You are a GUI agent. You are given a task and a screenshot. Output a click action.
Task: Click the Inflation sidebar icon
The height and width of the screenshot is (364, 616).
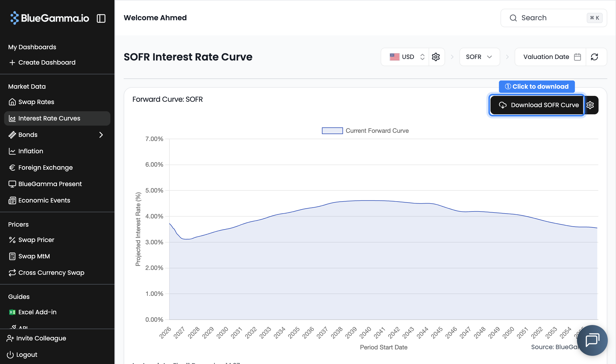click(12, 151)
